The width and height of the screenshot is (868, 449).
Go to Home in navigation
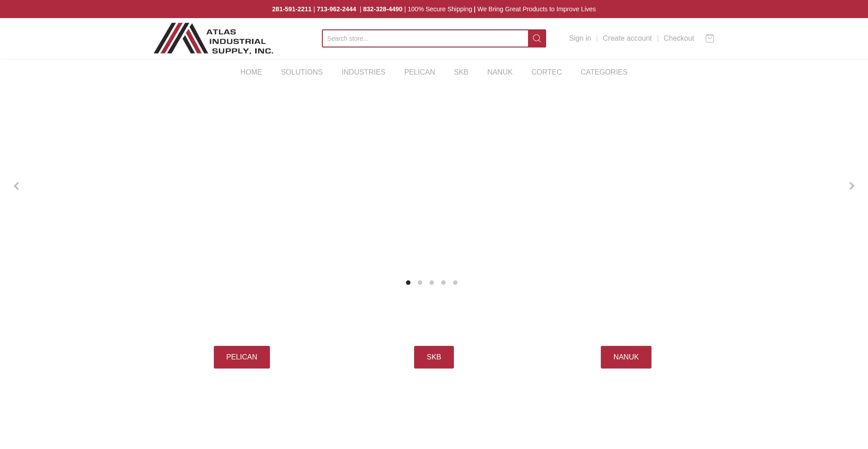[x=251, y=72]
